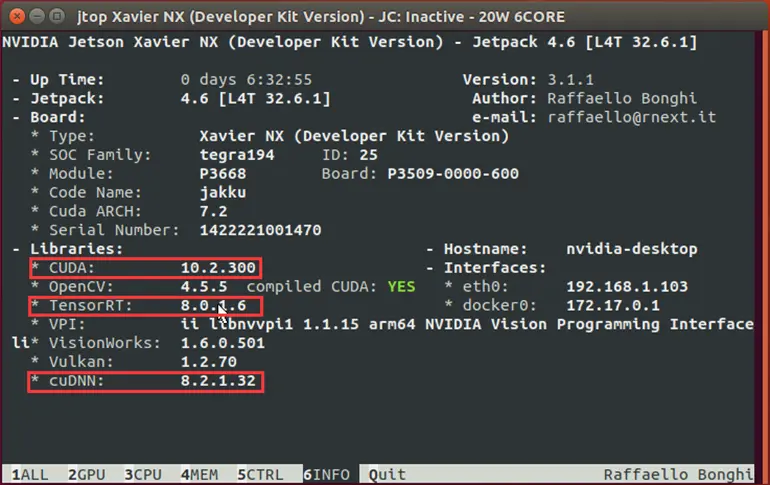The width and height of the screenshot is (770, 485).
Task: Click the eth0 address 192.168.1.103
Action: coord(627,286)
